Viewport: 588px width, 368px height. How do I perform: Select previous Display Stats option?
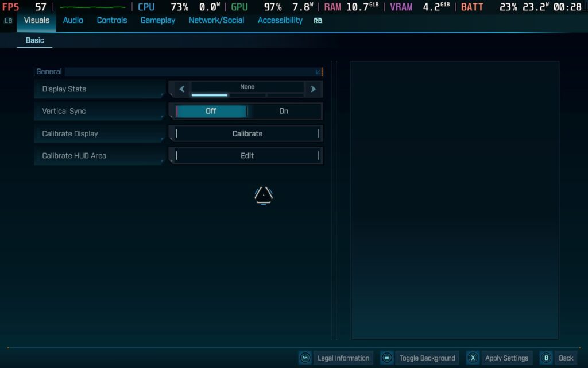(181, 89)
